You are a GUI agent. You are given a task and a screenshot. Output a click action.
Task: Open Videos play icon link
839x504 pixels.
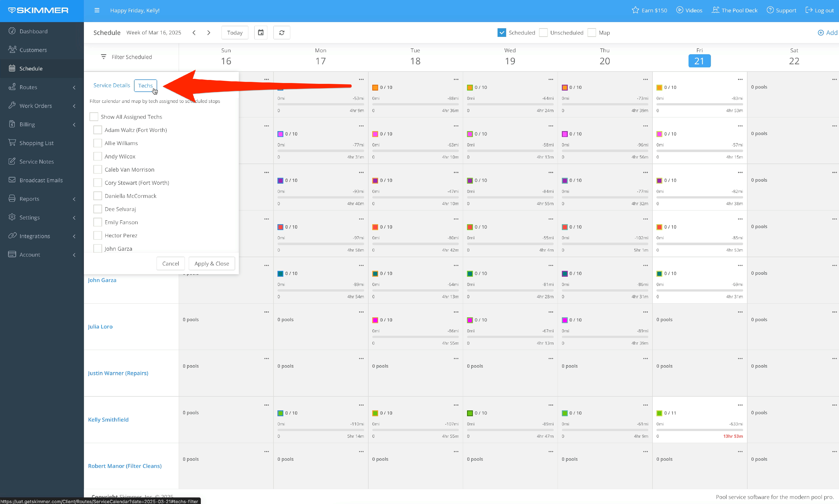[x=679, y=10]
